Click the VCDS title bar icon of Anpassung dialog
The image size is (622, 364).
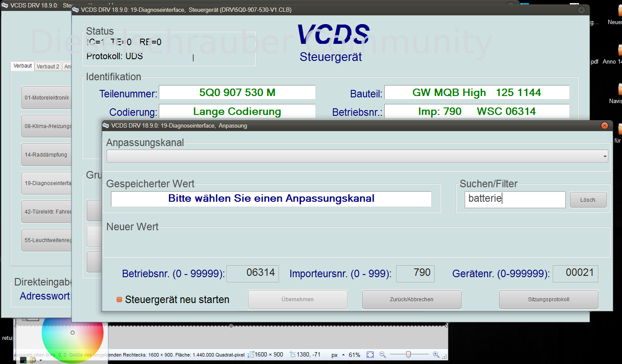(x=106, y=125)
